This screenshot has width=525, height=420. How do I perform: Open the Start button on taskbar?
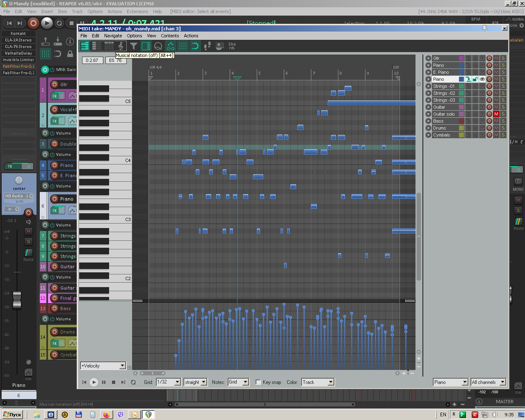tap(12, 415)
